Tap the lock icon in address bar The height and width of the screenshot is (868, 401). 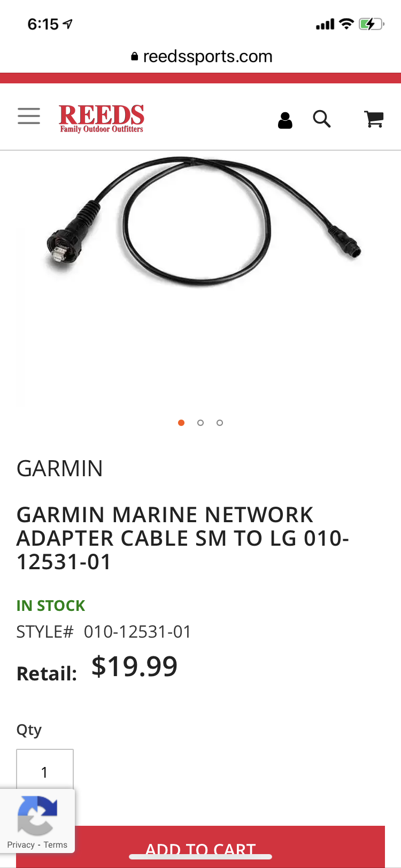click(x=135, y=56)
